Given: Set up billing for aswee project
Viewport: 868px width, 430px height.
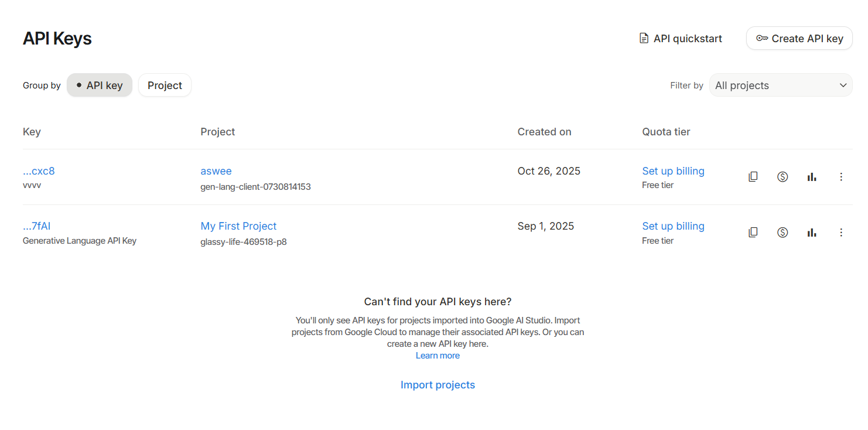Looking at the screenshot, I should pos(673,171).
